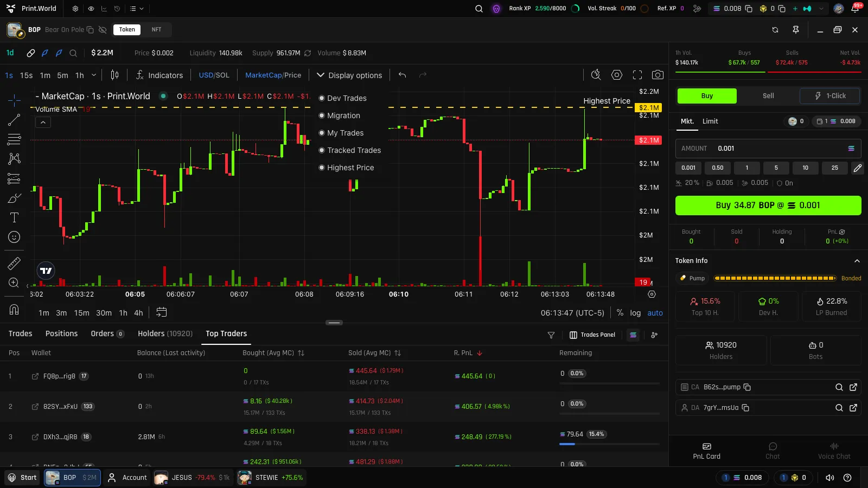868x488 pixels.
Task: Toggle auto scale on chart
Action: (655, 313)
